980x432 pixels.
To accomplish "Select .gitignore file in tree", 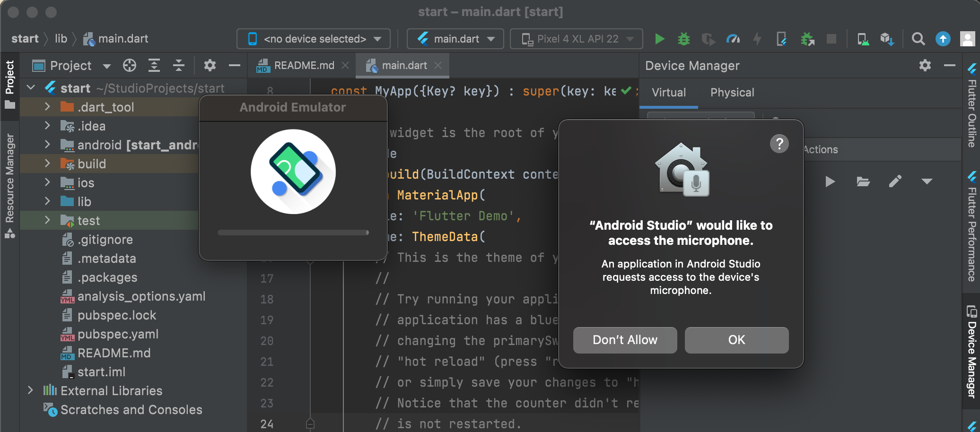I will click(x=105, y=240).
